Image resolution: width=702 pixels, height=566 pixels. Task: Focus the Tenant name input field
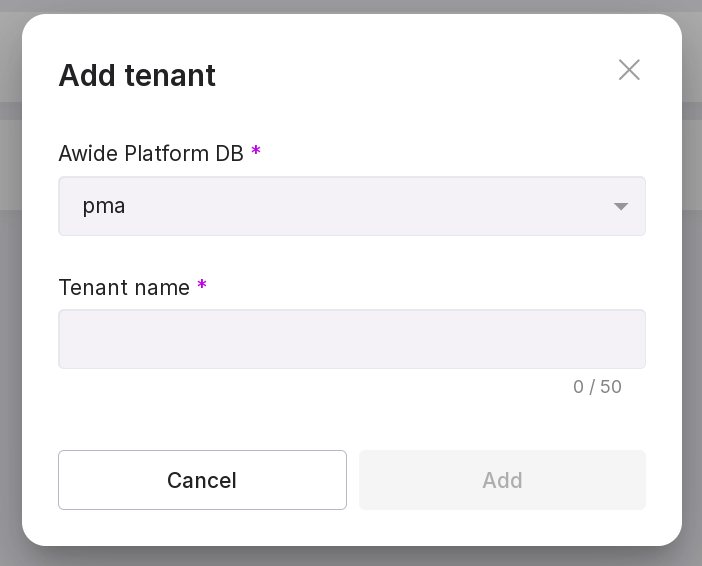[x=351, y=339]
